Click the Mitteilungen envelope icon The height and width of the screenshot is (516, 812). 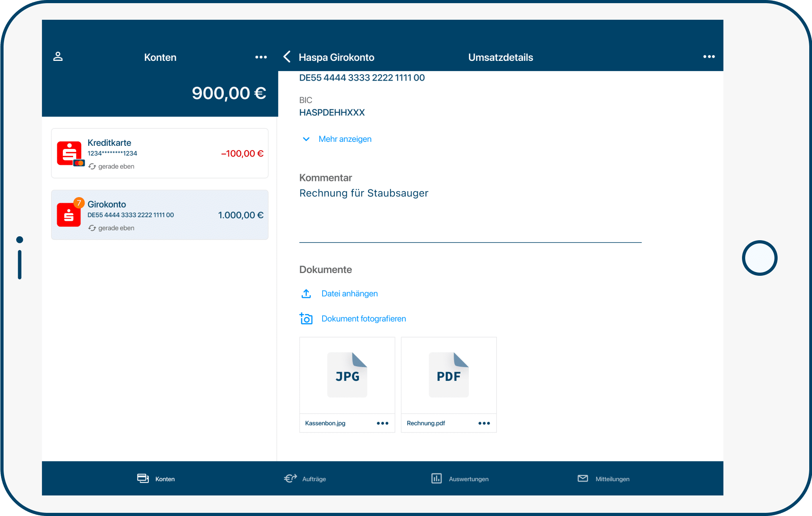[x=583, y=478]
